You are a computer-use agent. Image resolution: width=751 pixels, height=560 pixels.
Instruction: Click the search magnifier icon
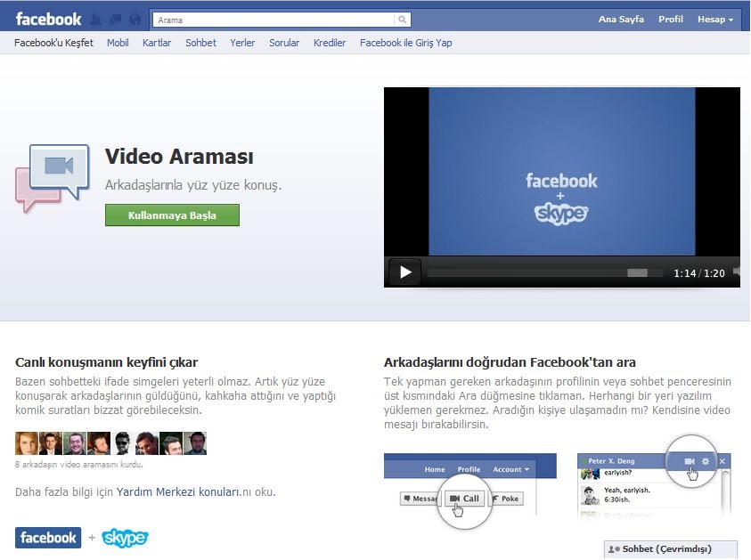click(x=403, y=20)
